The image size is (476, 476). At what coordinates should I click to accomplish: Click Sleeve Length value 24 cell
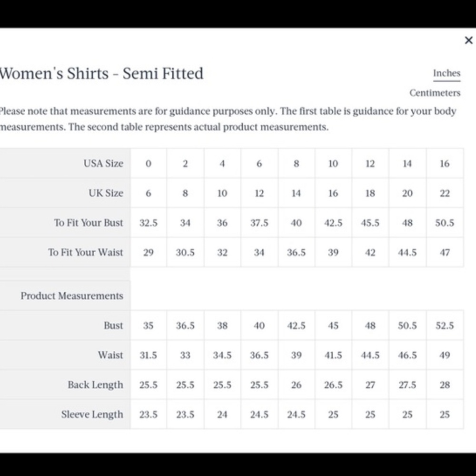222,415
